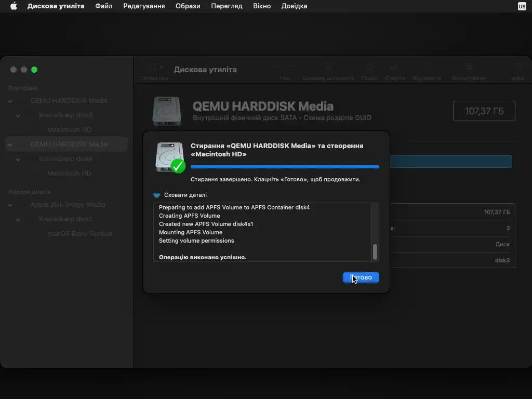This screenshot has height=399, width=532.
Task: Select the 'Setting volume permissions' log line
Action: [x=196, y=241]
